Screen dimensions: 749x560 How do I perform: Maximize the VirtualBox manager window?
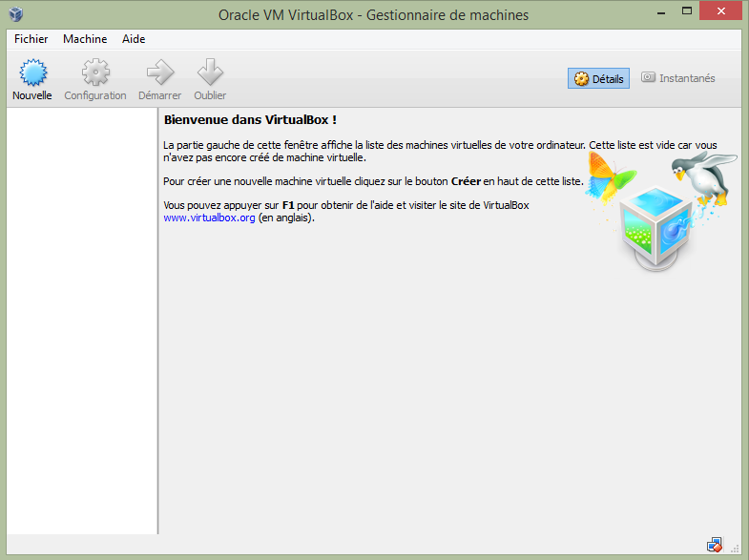pos(687,11)
